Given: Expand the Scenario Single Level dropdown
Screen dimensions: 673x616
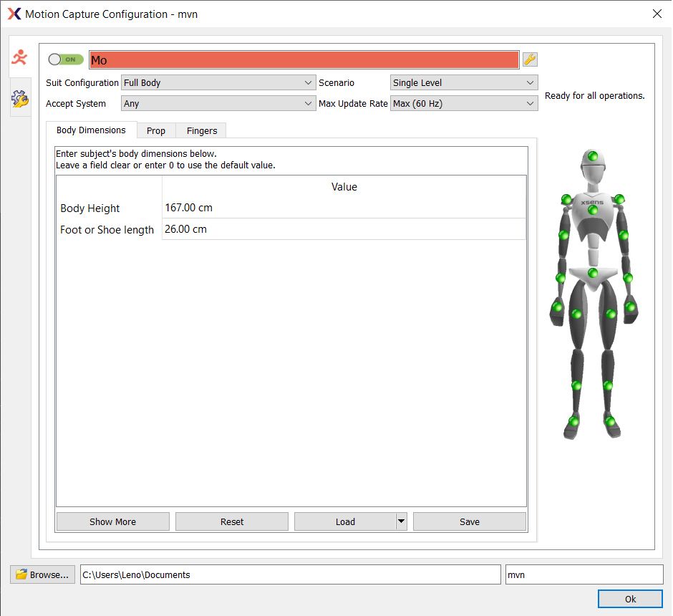Looking at the screenshot, I should click(463, 83).
